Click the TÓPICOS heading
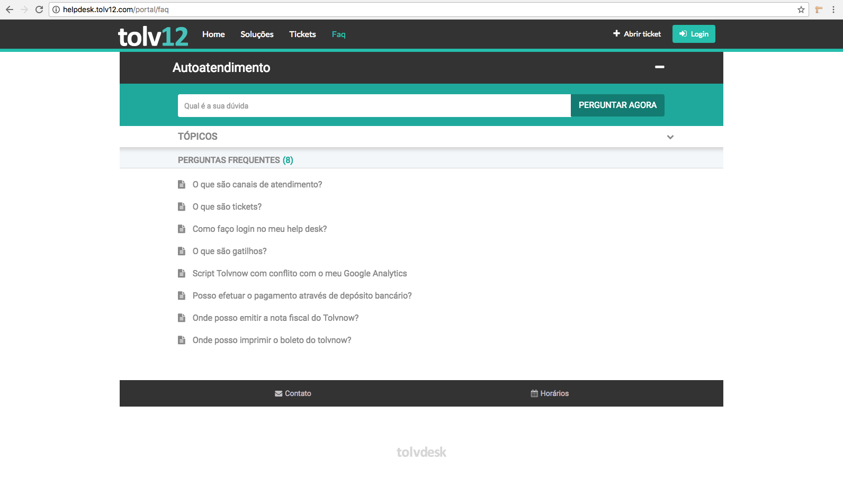Image resolution: width=843 pixels, height=504 pixels. coord(198,137)
